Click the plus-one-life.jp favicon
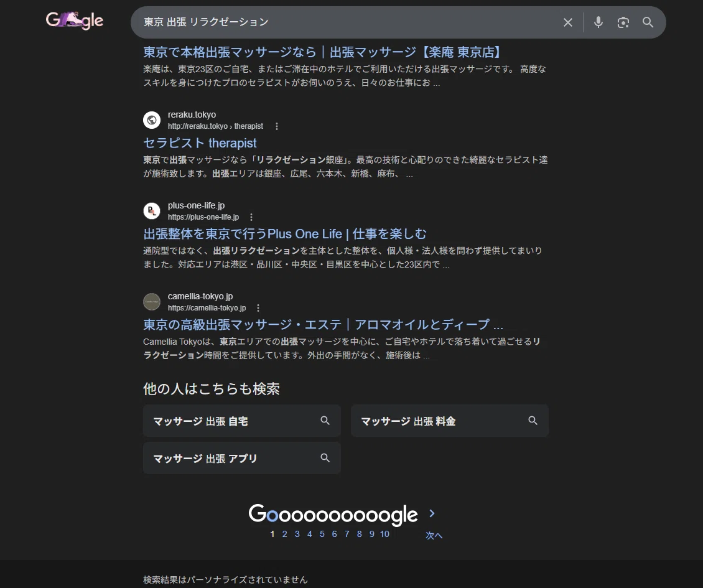Screen dimensions: 703x588 pos(152,211)
